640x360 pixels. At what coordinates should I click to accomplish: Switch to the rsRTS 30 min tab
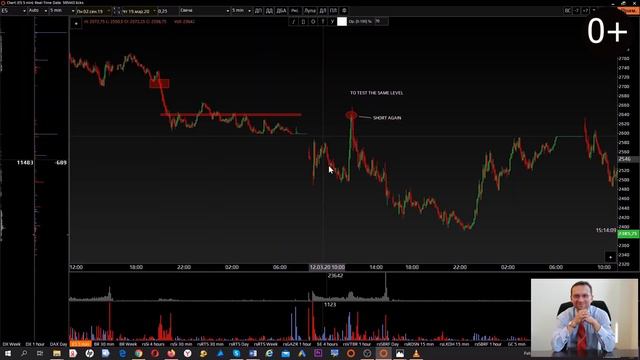(x=210, y=344)
